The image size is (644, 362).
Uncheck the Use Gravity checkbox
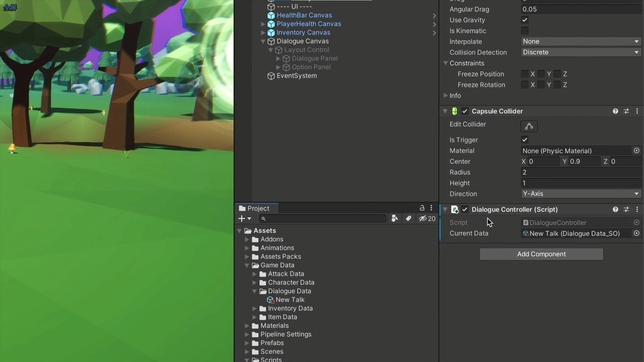point(525,20)
